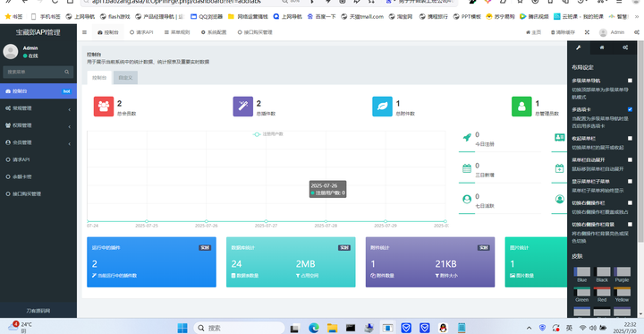Check the toggle right sidebar background checkbox

pos(630,224)
